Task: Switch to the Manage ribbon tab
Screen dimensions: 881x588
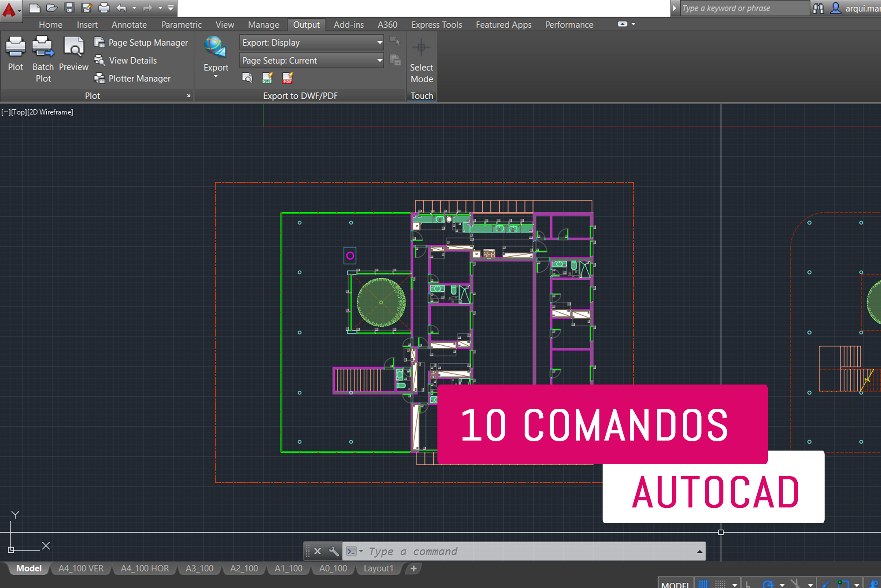Action: coord(263,25)
